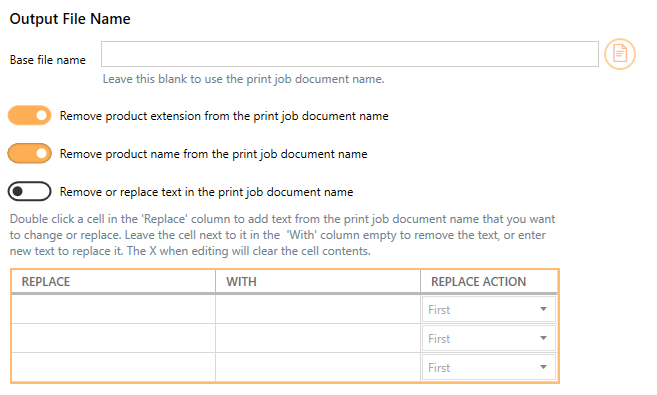Open the second row Replace Action dropdown
Image resolution: width=657 pixels, height=395 pixels.
tap(489, 338)
